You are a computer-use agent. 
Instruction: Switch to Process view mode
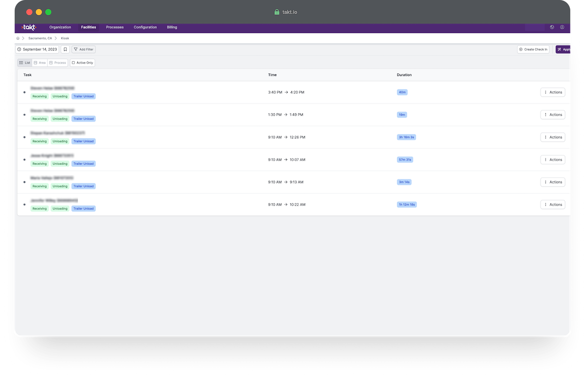(57, 62)
